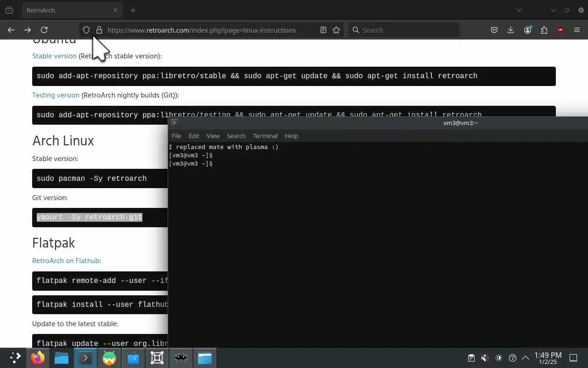Open terminal File menu
The image size is (588, 368).
tap(176, 136)
